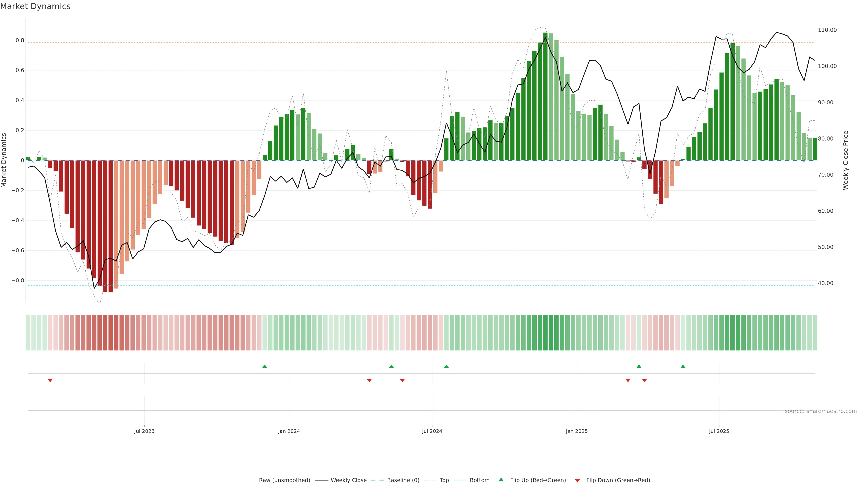868x488 pixels.
Task: Click the Market Dynamics chart title
Action: (35, 6)
